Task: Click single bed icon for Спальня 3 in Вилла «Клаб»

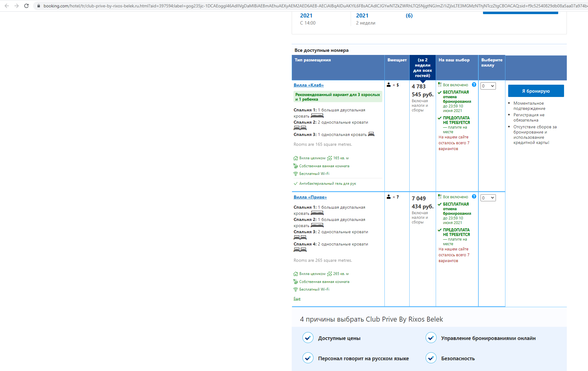Action: [x=371, y=134]
